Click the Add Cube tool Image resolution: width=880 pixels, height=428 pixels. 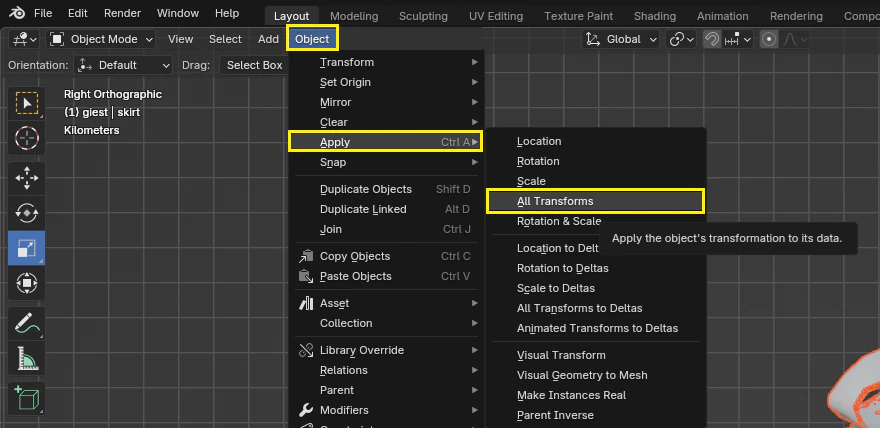point(27,398)
